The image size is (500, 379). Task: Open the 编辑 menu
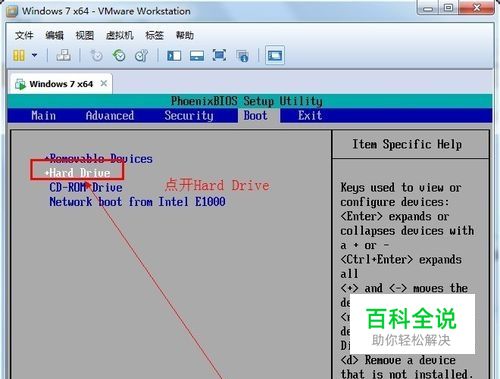(54, 35)
